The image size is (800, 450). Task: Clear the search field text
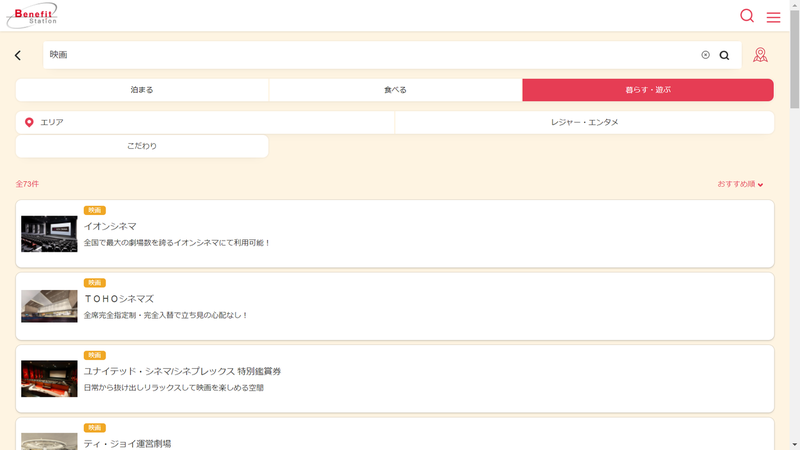pyautogui.click(x=705, y=55)
